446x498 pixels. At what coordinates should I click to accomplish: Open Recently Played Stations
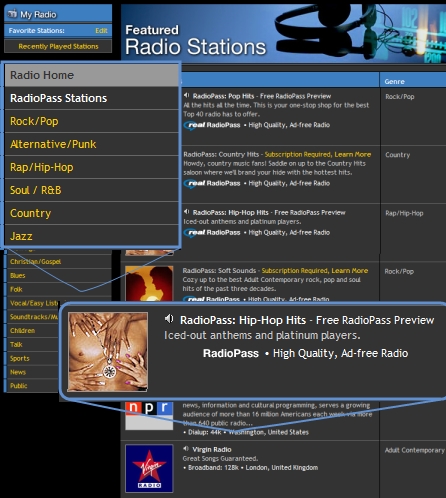(x=58, y=46)
